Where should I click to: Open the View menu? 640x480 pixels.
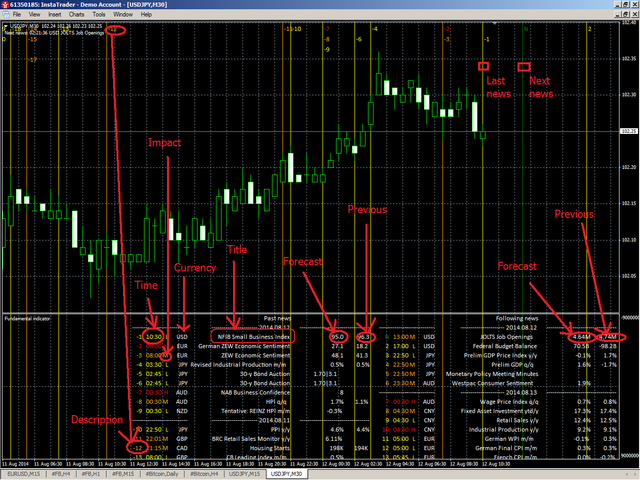(x=34, y=14)
